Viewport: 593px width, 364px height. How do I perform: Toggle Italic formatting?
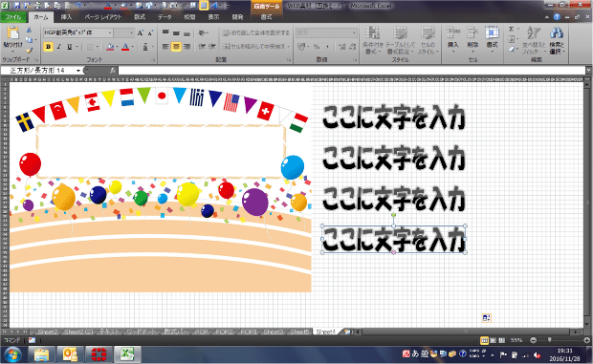click(x=59, y=47)
